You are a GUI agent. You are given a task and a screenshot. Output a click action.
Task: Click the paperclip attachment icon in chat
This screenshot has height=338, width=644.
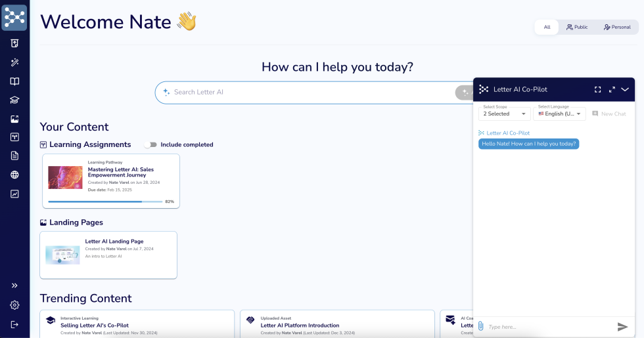tap(480, 326)
